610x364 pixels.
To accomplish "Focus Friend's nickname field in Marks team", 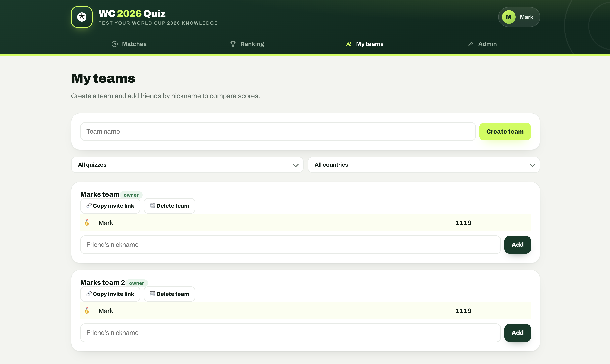I will click(291, 245).
